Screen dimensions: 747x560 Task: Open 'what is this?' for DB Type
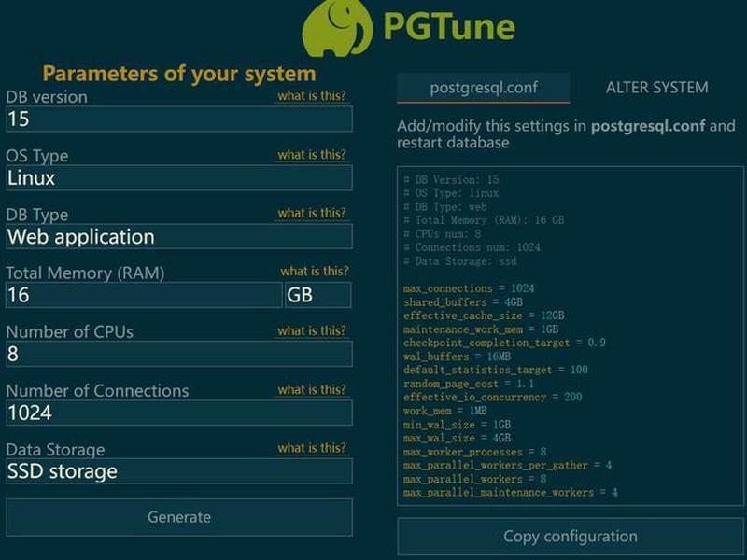pyautogui.click(x=312, y=214)
